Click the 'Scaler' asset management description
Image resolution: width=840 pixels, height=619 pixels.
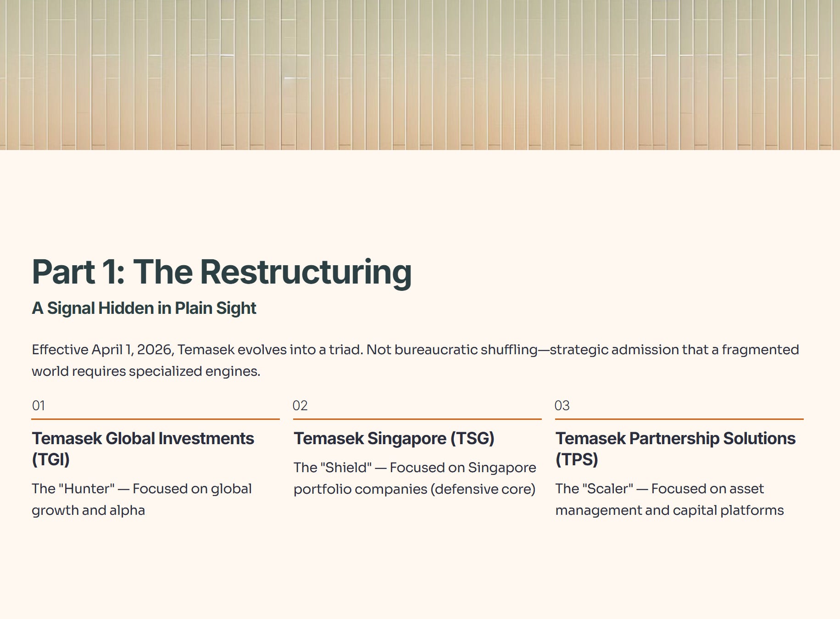click(x=669, y=499)
